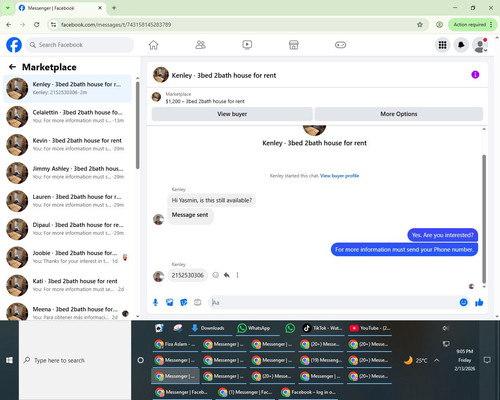
Task: Choose a sticker icon
Action: click(x=184, y=302)
